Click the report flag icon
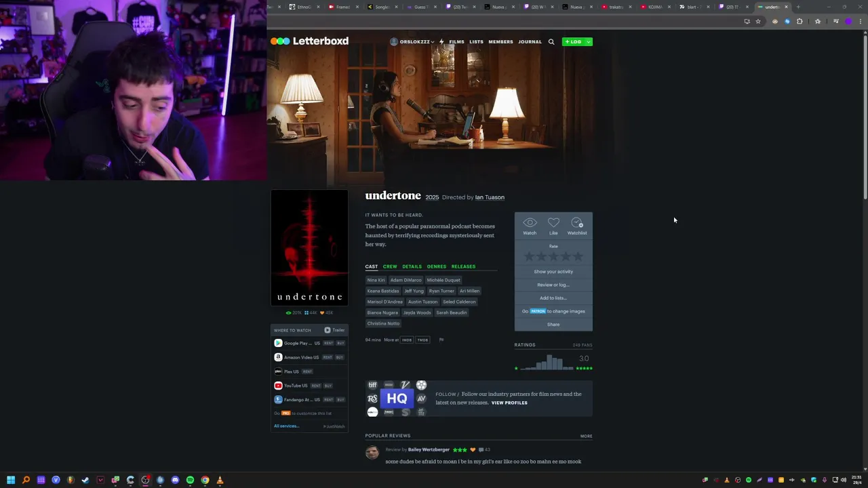 (441, 340)
